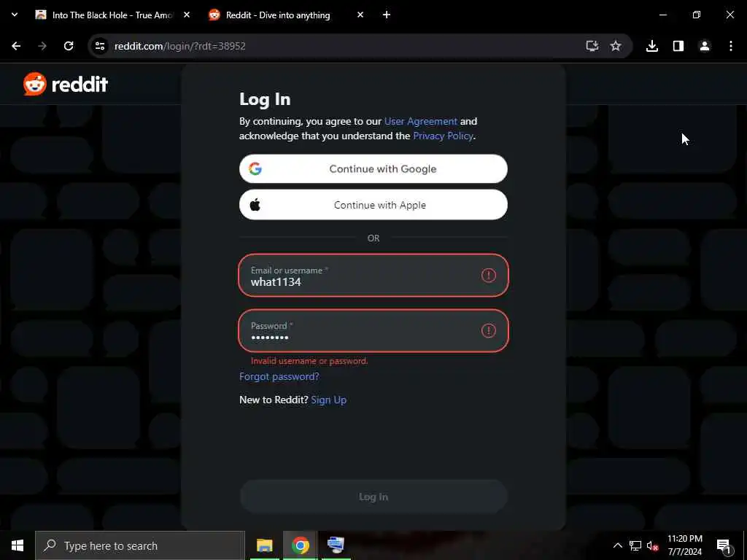Click the Sign Up link
Screen dimensions: 747x560
[329, 400]
